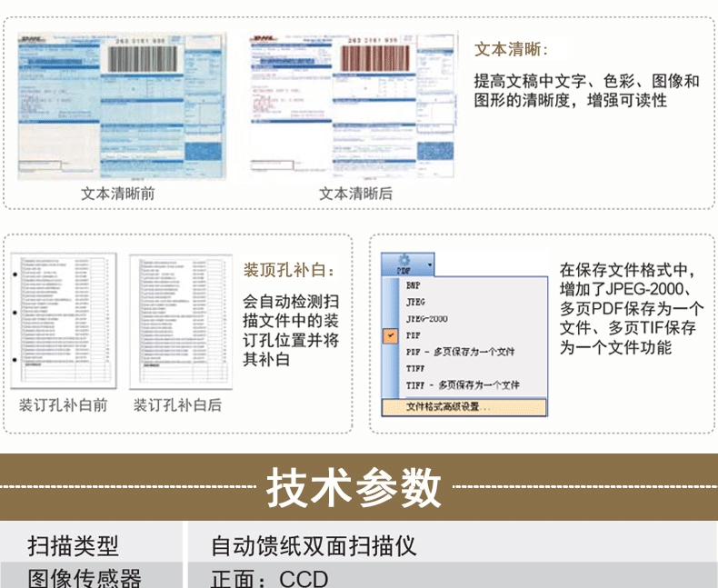718x588 pixels.
Task: Pick the JPEG-2000 format option
Action: tap(426, 319)
